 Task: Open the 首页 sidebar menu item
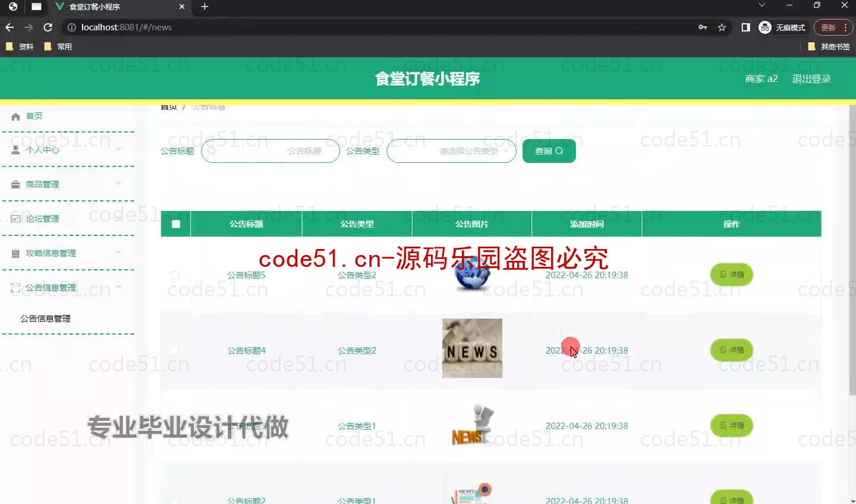click(68, 116)
